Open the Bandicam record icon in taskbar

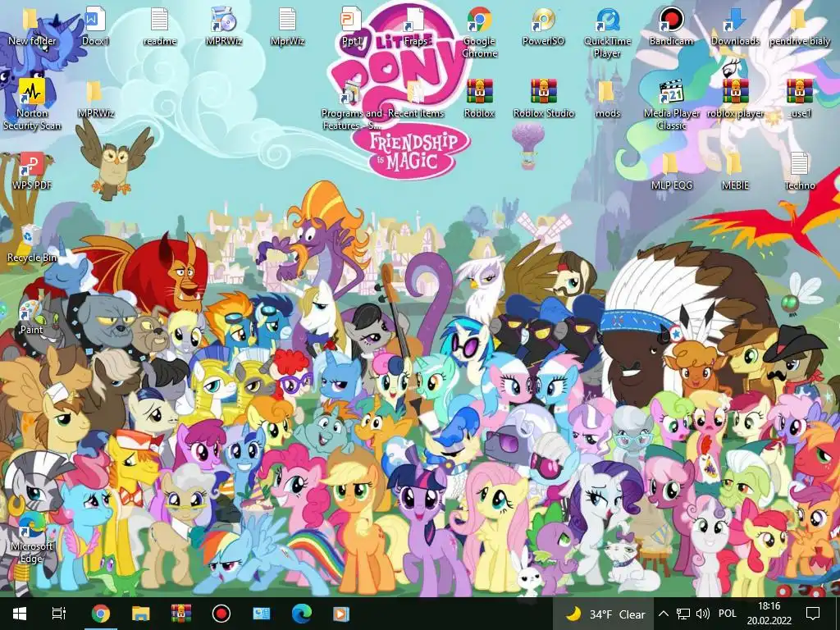click(221, 614)
